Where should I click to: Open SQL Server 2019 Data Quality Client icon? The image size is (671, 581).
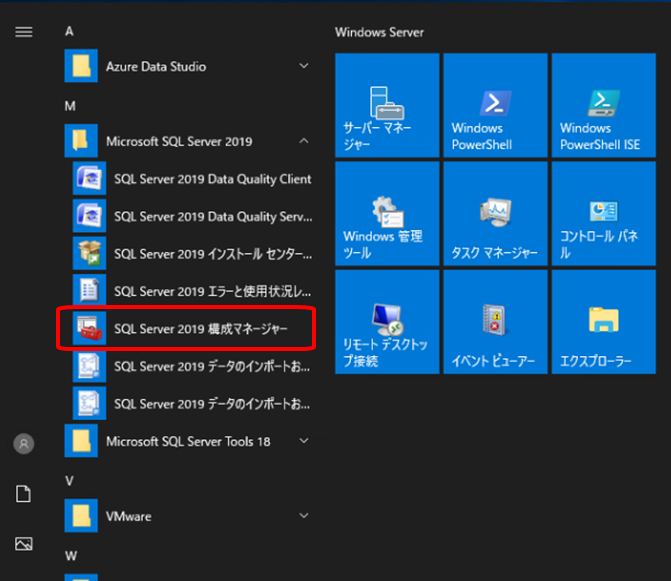point(89,178)
